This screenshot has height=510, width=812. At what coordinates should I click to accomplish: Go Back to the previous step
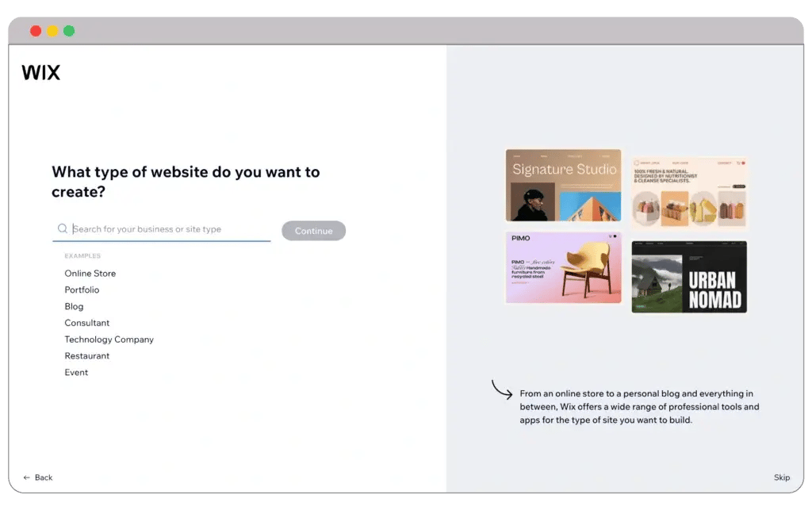click(x=44, y=477)
